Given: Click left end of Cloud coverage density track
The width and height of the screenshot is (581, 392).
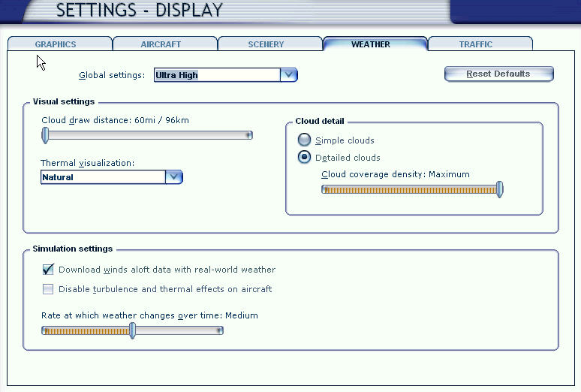Looking at the screenshot, I should coord(325,190).
